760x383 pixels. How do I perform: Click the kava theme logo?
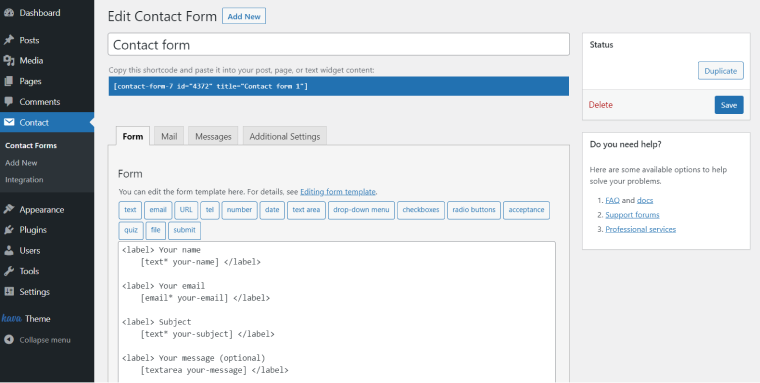click(x=11, y=319)
